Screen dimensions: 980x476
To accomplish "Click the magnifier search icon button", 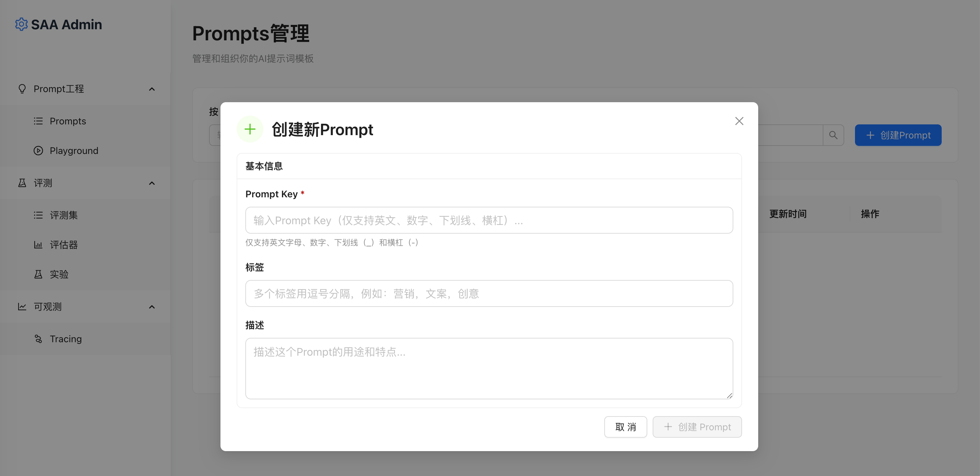I will click(833, 135).
